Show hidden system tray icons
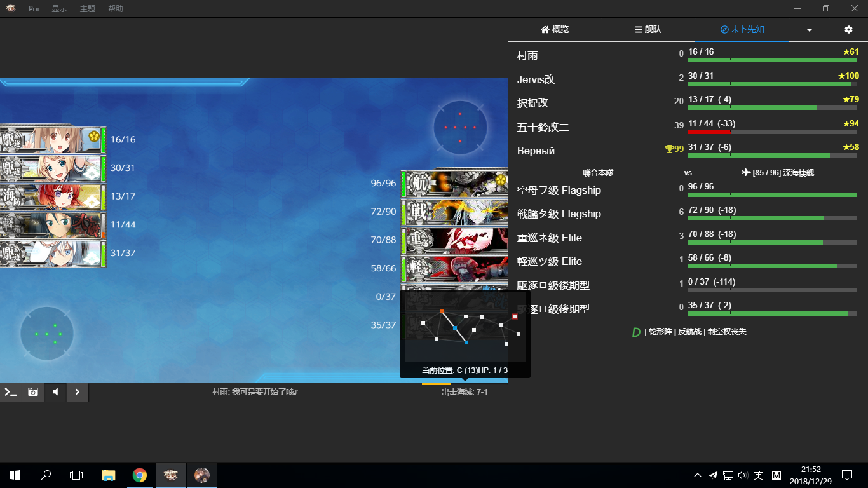This screenshot has height=488, width=868. [x=698, y=475]
